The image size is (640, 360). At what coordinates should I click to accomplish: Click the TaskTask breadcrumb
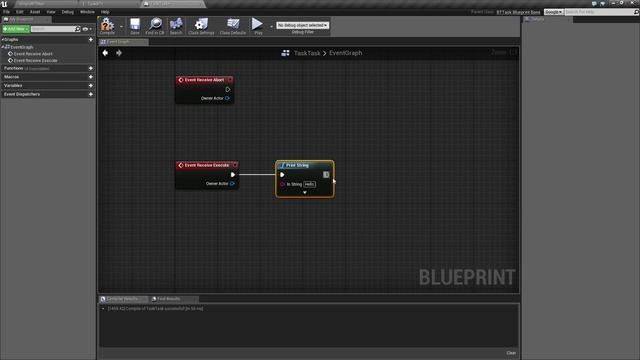tap(307, 53)
